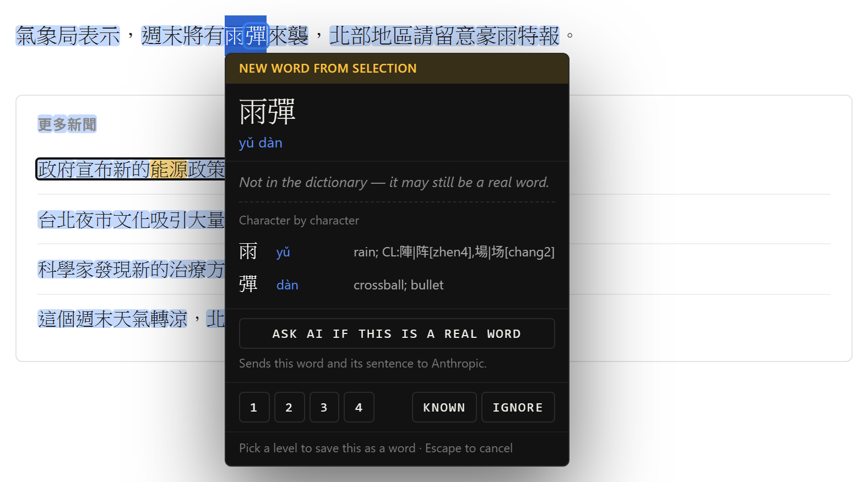This screenshot has height=482, width=868.
Task: Click 來襲 in the headline sentence
Action: 288,36
